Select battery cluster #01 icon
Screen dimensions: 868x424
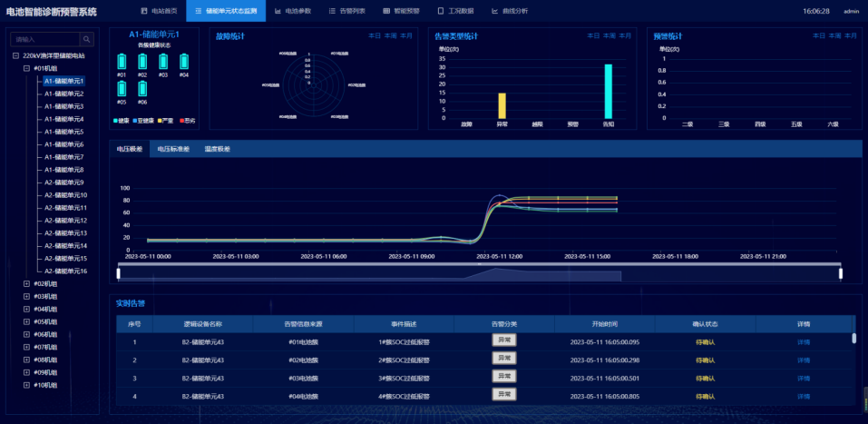(122, 62)
